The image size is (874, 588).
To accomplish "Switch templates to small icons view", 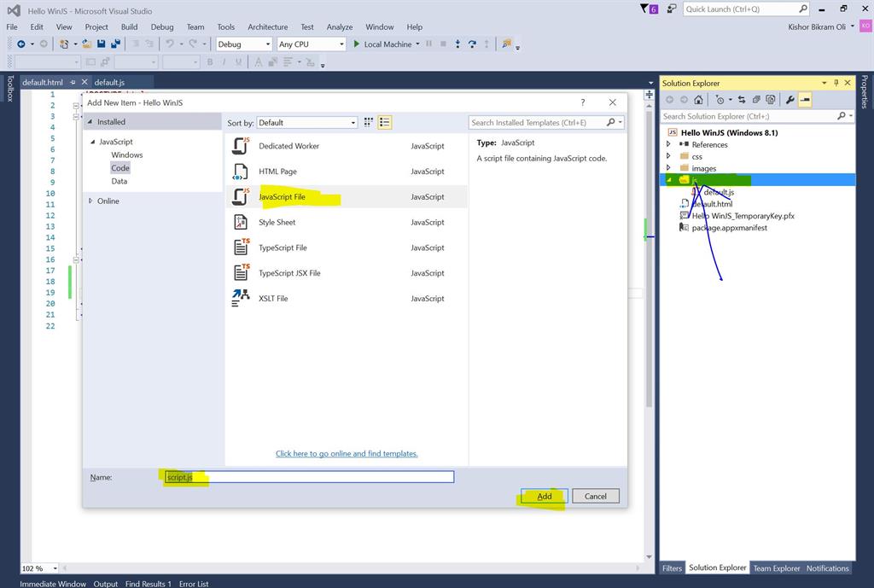I will click(369, 123).
